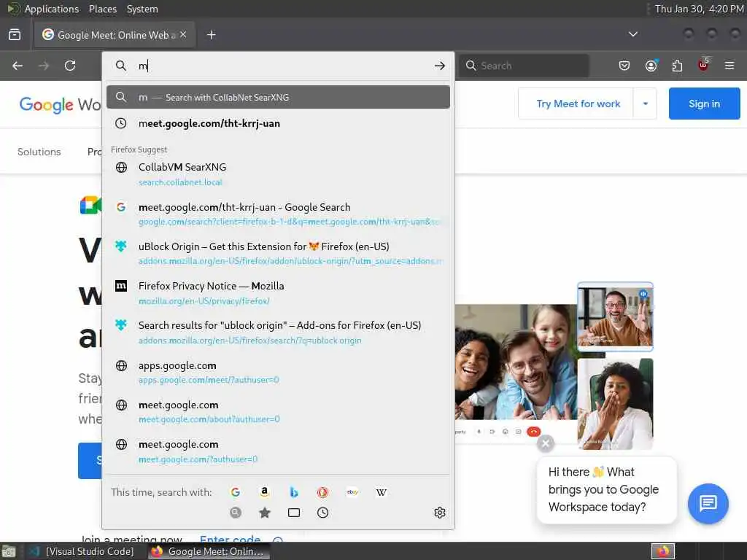
Task: Click the blue Sign in button
Action: coord(704,104)
